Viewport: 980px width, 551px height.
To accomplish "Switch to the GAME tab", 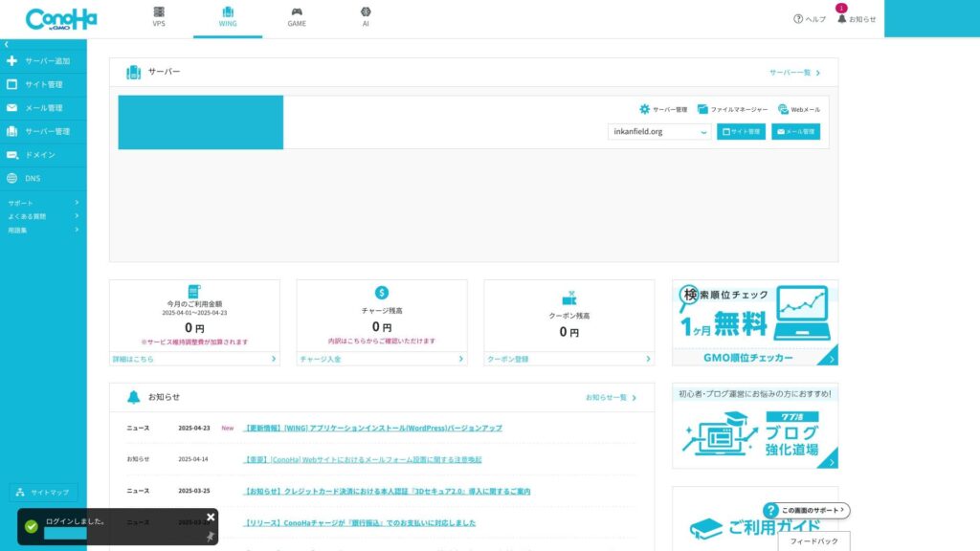I will [x=297, y=17].
